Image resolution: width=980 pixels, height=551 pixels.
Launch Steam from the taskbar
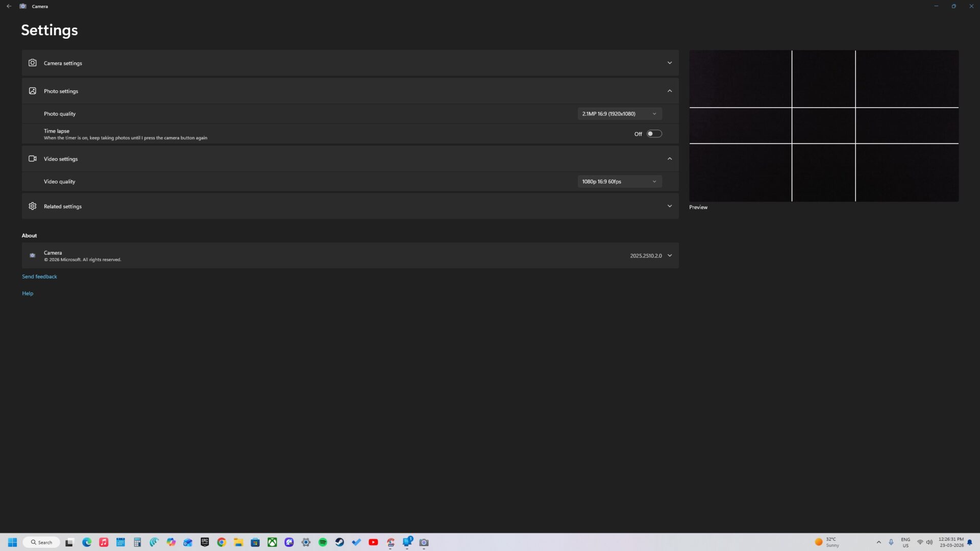click(x=339, y=542)
